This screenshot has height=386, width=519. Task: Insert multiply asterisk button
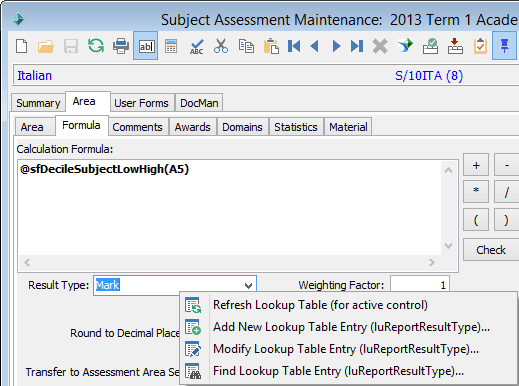pyautogui.click(x=476, y=192)
